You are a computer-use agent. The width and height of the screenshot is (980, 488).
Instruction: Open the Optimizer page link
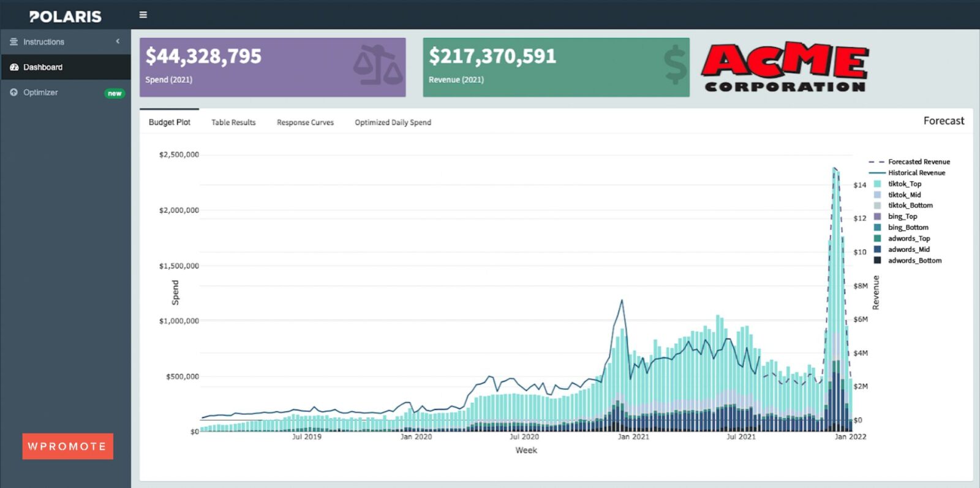40,92
